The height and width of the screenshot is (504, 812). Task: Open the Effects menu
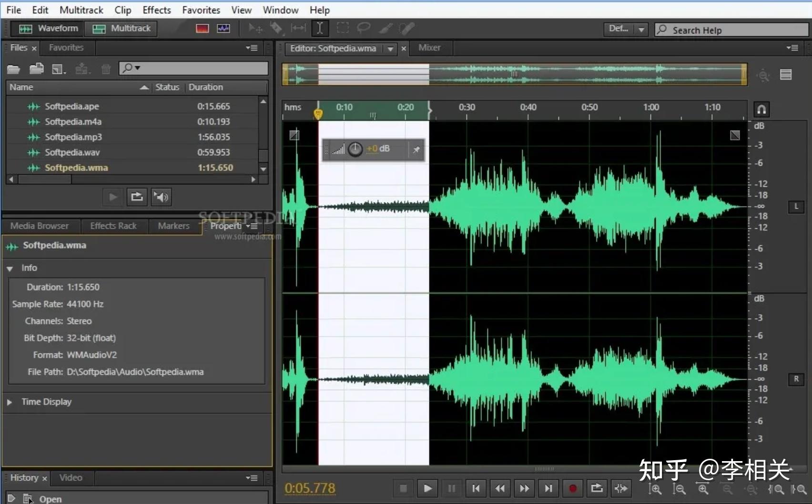(x=156, y=10)
